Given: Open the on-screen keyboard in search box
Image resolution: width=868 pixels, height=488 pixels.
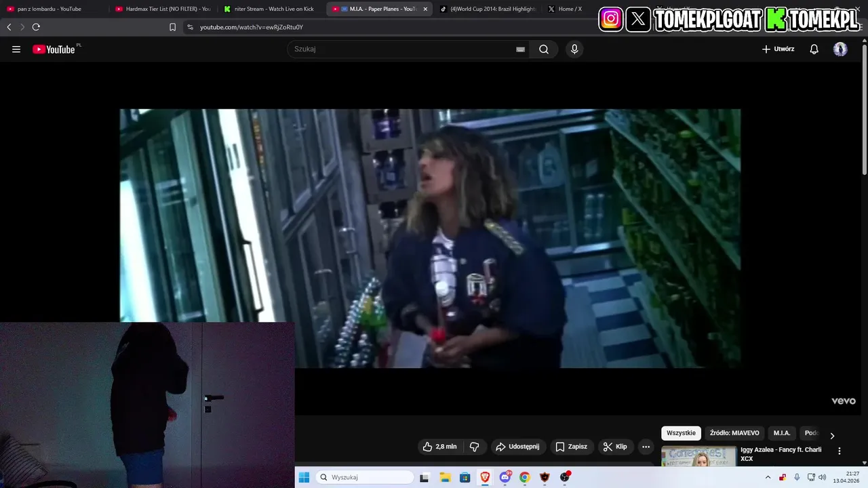Looking at the screenshot, I should click(x=520, y=49).
